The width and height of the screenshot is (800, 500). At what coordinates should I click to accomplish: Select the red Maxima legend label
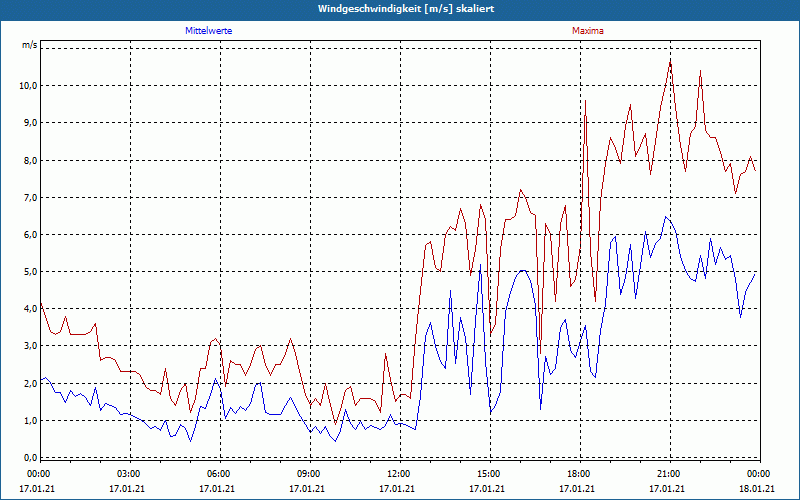pos(588,31)
